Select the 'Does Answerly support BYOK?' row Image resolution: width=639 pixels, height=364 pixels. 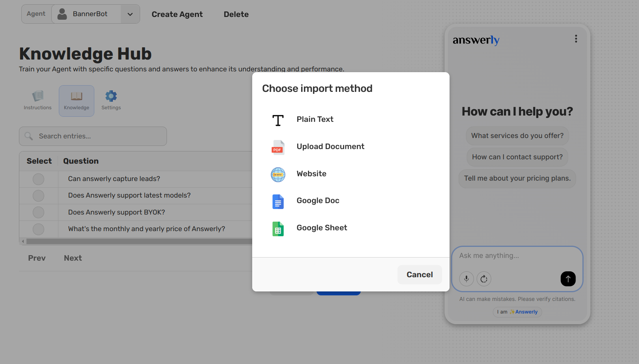(38, 212)
